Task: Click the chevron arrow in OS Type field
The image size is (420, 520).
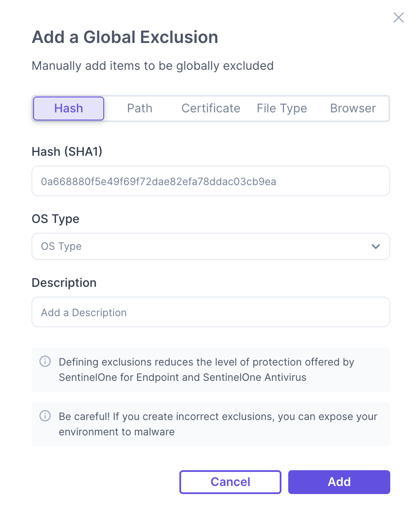Action: click(375, 246)
